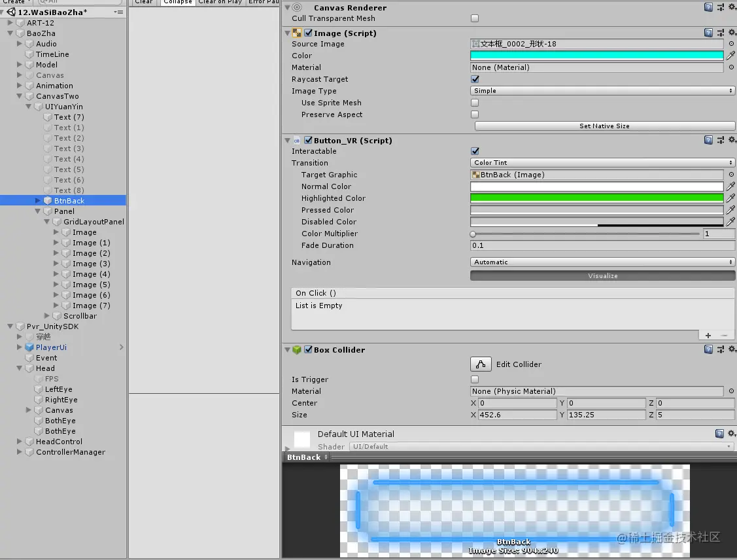Image resolution: width=737 pixels, height=560 pixels.
Task: Click the Visualize navigation button
Action: [602, 275]
